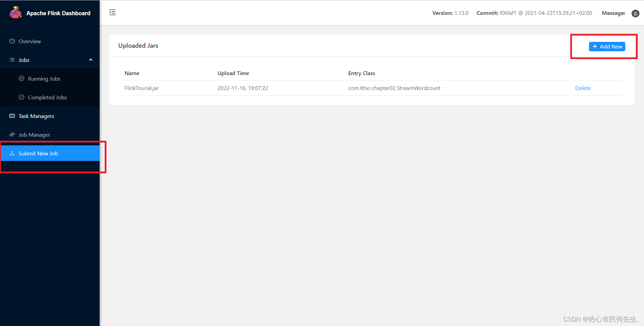The height and width of the screenshot is (326, 644).
Task: Click the Add New button
Action: pos(607,46)
